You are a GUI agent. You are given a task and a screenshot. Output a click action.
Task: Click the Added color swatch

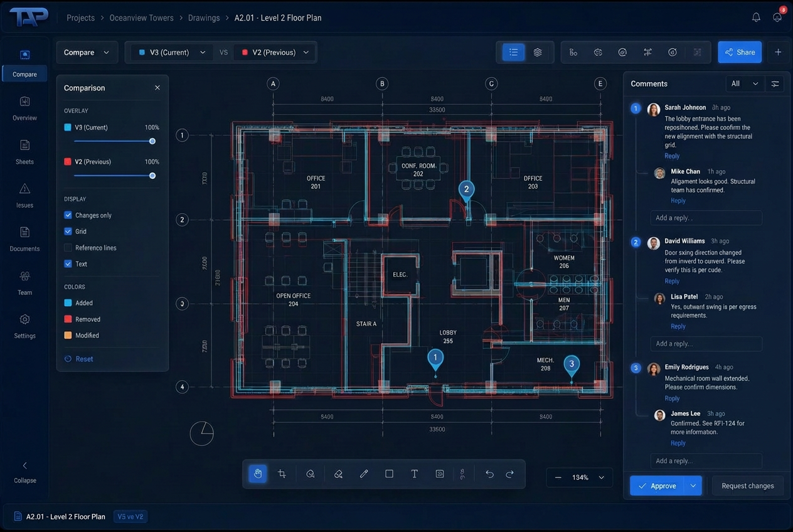pos(68,303)
